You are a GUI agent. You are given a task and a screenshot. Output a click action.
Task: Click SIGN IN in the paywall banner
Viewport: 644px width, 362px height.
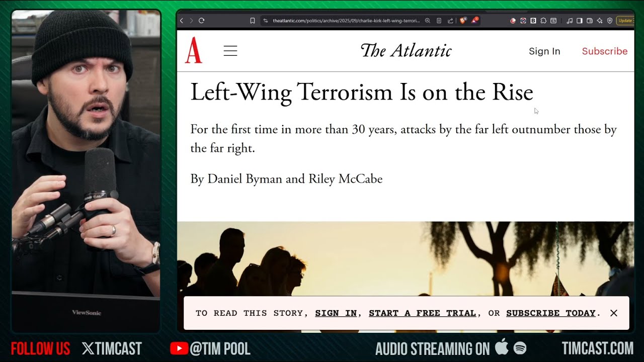point(336,313)
